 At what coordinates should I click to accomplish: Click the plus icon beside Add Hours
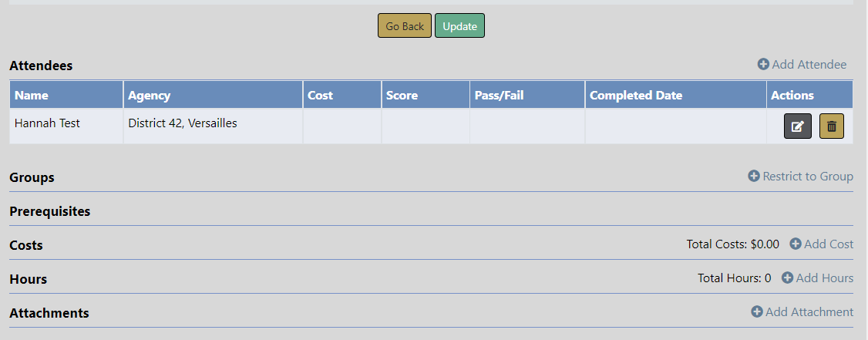(x=787, y=278)
